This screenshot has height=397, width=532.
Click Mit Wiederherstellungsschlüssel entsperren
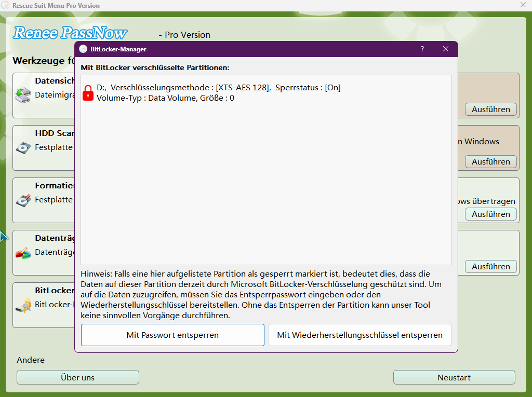coord(360,335)
